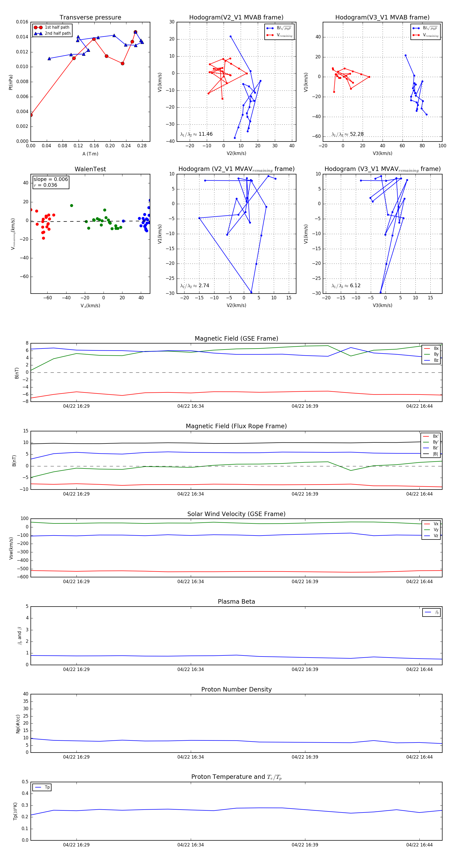
Task: Click the 'Hodogram (V3_V1 MVAV remaining frame)' title
Action: tap(382, 169)
